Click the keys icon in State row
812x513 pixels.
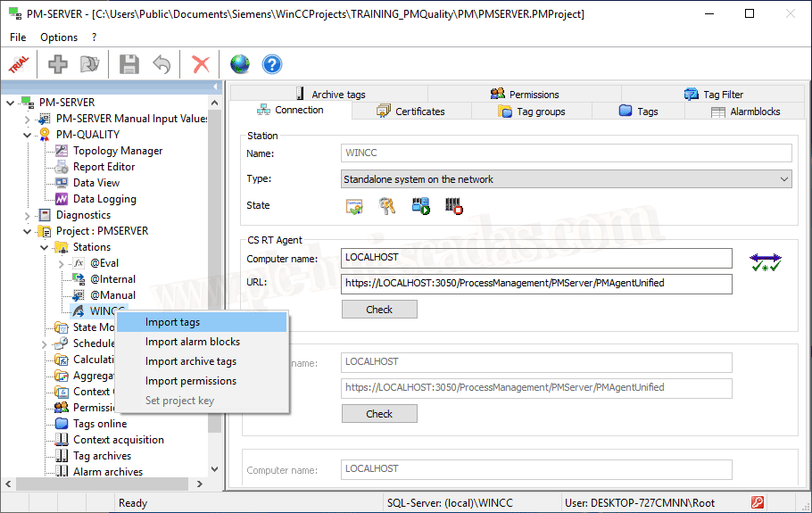pos(387,206)
